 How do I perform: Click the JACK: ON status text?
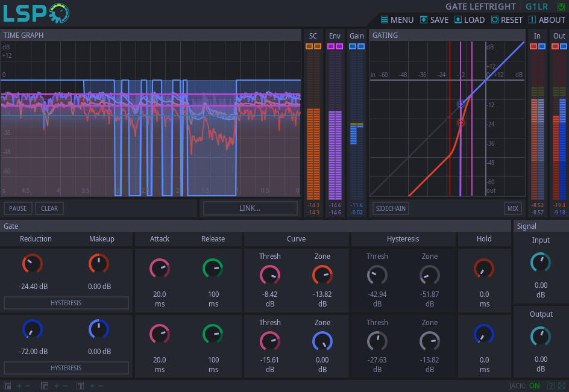pos(524,386)
